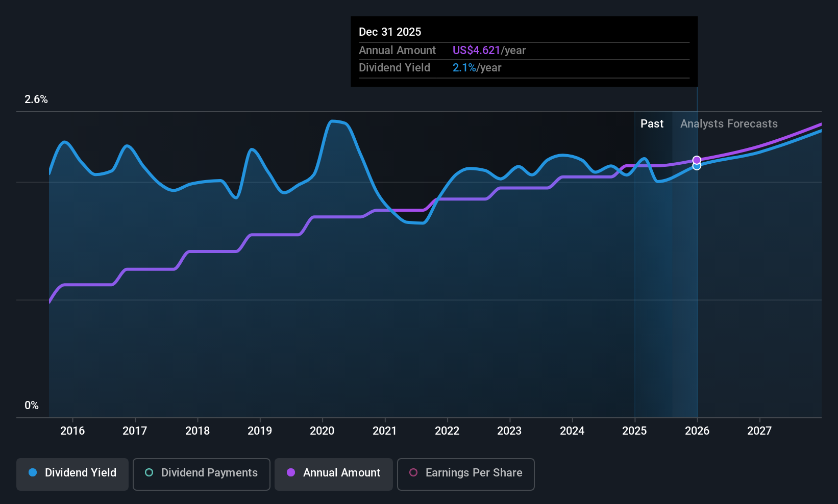Click the blue Dividend Yield legend dot

point(32,473)
